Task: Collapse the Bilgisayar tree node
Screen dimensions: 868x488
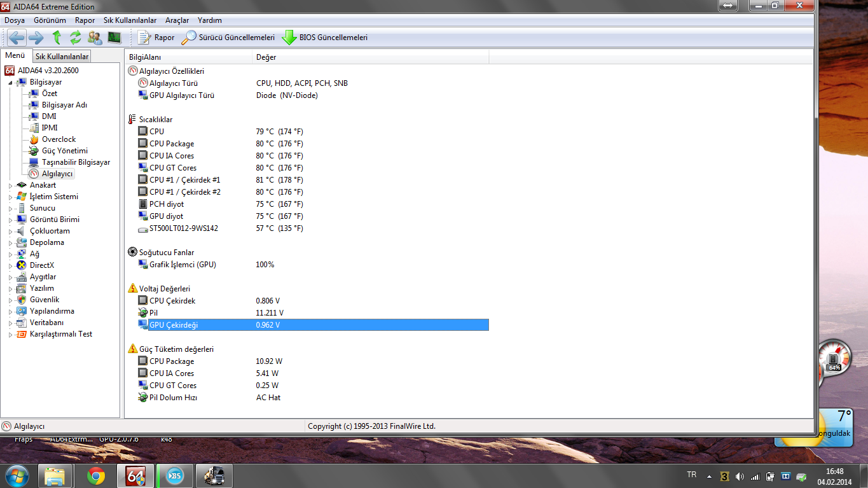Action: [x=11, y=83]
